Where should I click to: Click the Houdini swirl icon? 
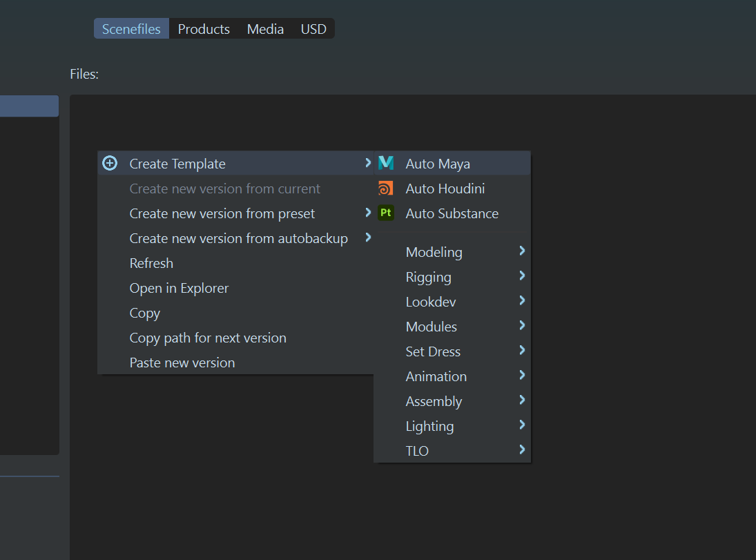pyautogui.click(x=386, y=189)
